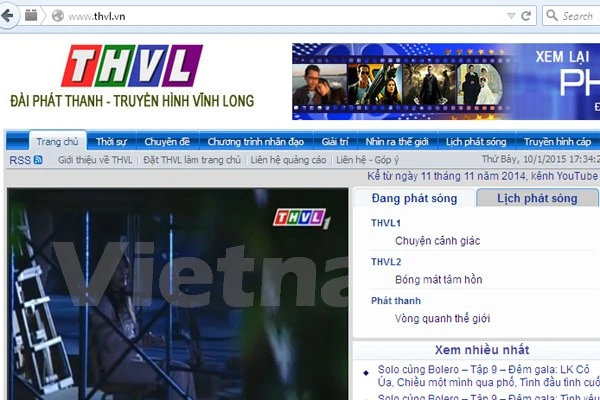Open the Thời sự menu item

click(111, 142)
